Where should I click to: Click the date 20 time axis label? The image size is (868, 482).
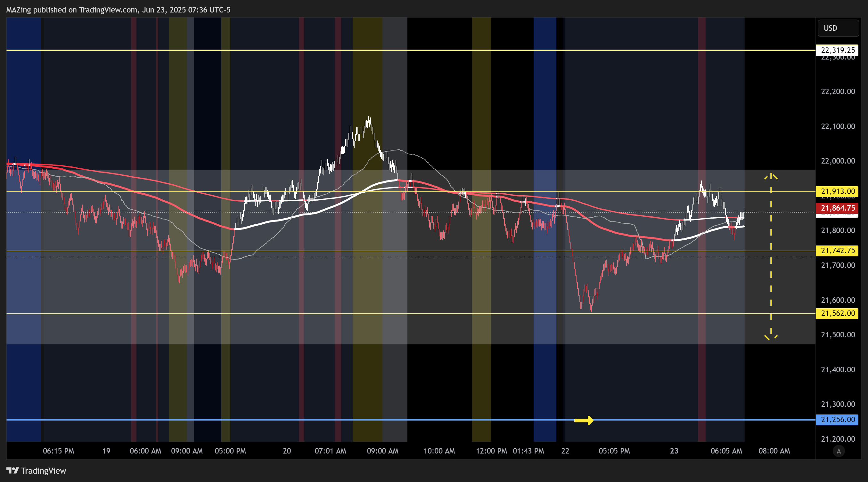[287, 451]
